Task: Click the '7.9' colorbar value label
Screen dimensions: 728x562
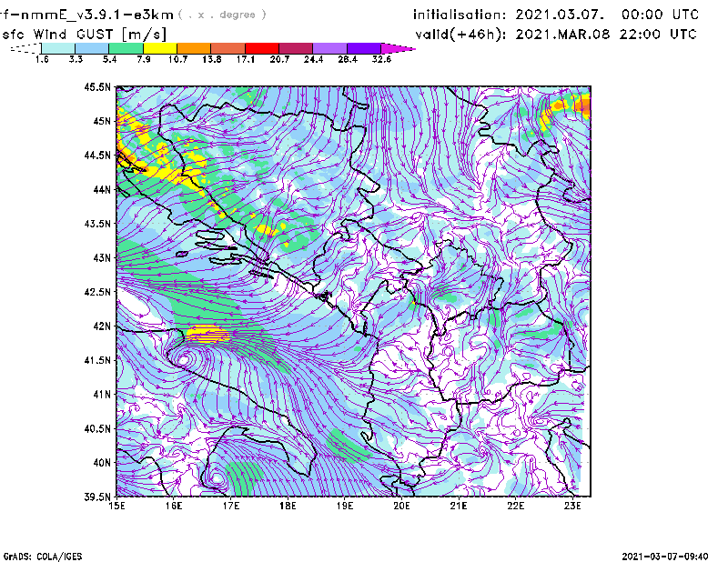Action: point(144,59)
